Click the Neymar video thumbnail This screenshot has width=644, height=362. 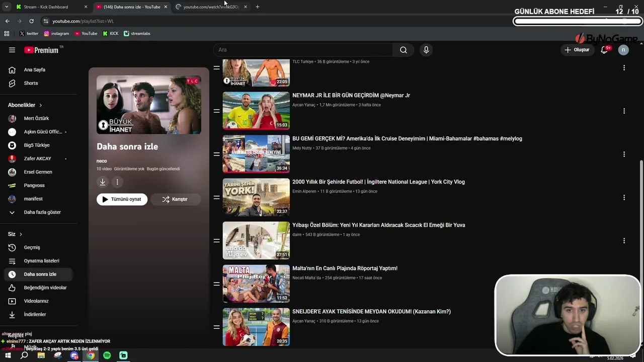tap(256, 111)
